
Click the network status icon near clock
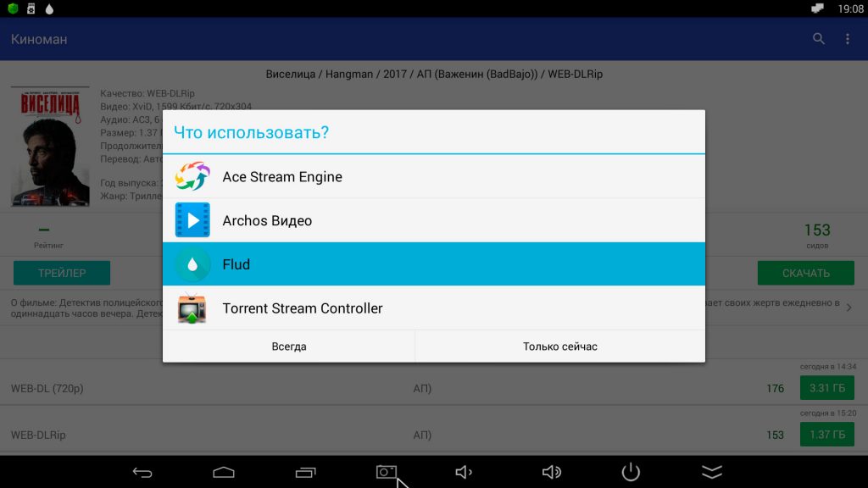tap(817, 8)
